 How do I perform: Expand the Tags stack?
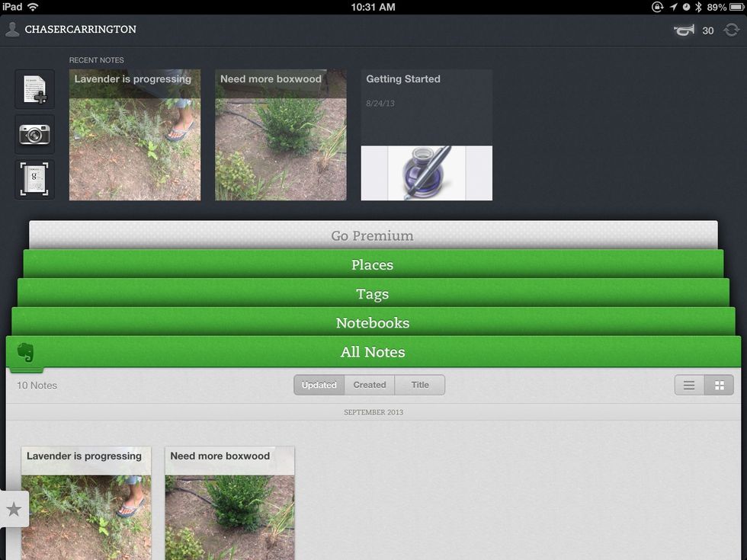point(373,293)
